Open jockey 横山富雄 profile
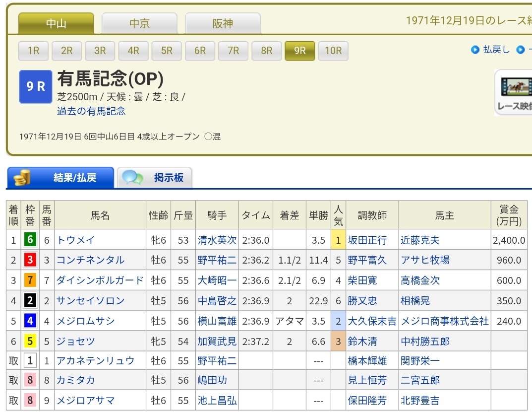 coord(217,321)
